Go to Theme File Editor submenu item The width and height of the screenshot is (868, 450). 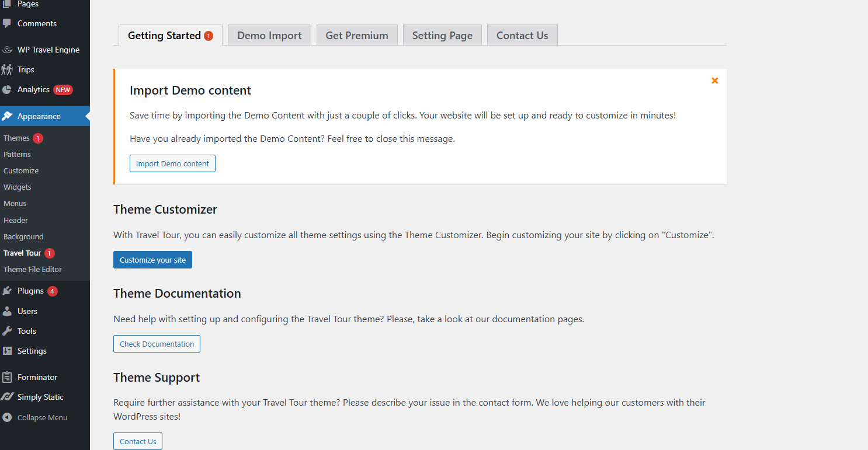tap(33, 270)
